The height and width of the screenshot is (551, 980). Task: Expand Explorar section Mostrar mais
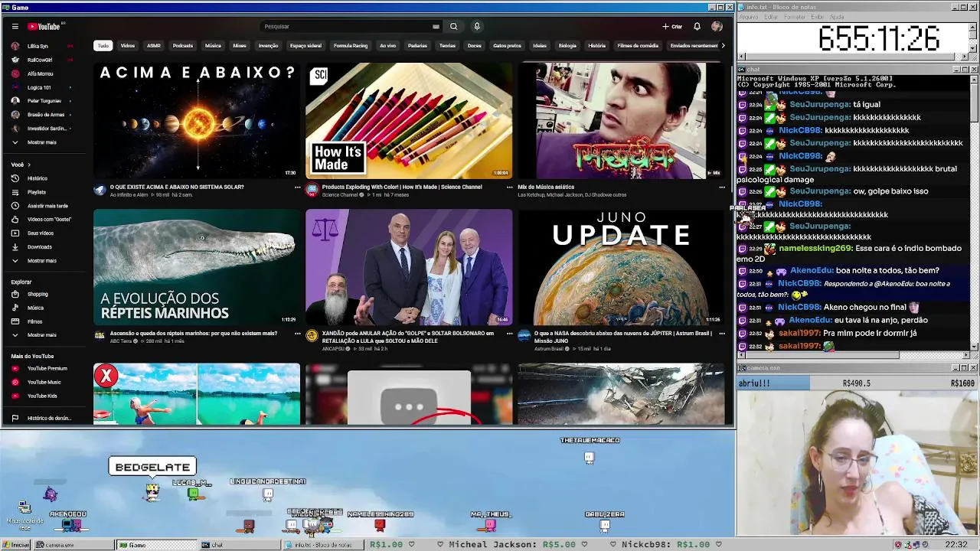(41, 335)
